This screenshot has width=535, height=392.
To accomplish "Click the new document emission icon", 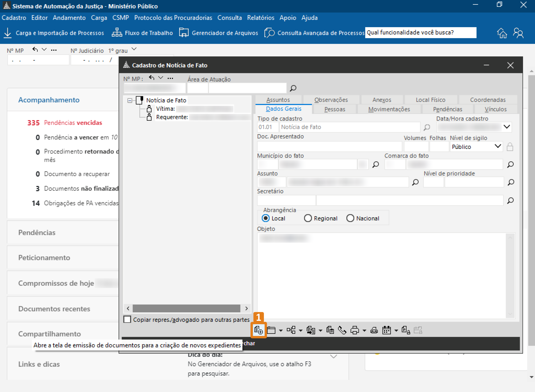I will point(258,330).
